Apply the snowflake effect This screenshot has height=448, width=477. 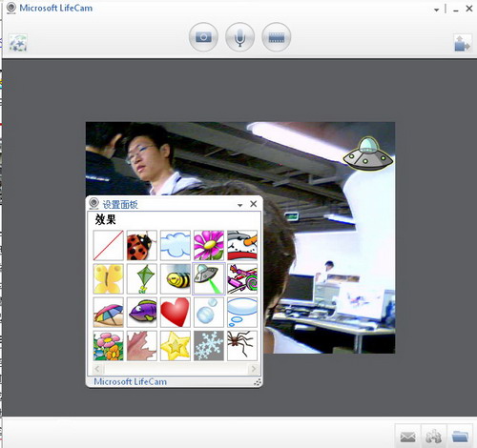[209, 346]
